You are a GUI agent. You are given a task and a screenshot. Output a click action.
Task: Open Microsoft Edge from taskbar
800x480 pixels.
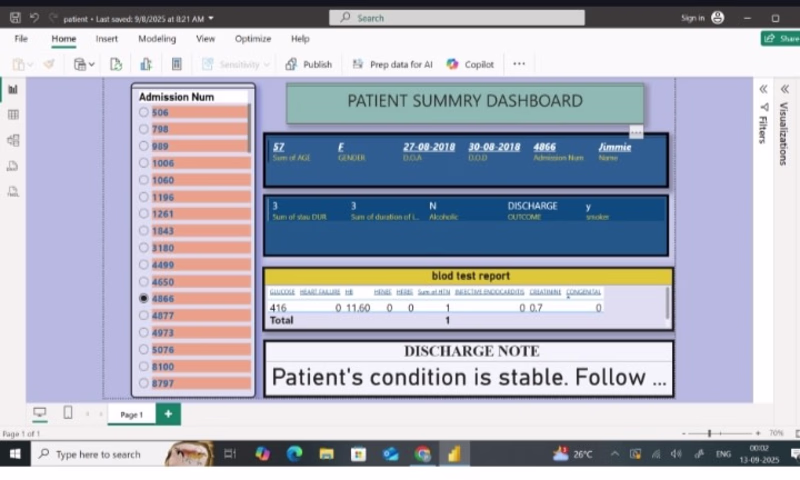pyautogui.click(x=294, y=453)
